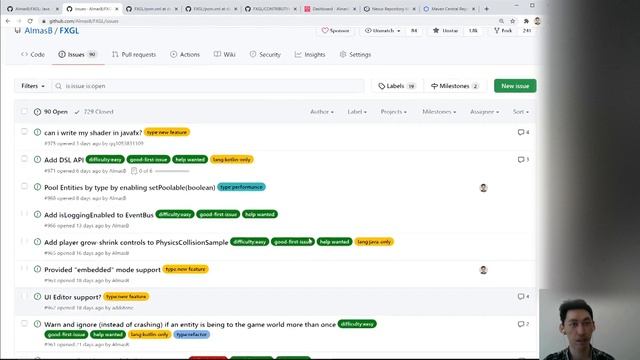Click assignee avatar on 'Pool Entities by type' issue
The image size is (640, 360).
(483, 188)
